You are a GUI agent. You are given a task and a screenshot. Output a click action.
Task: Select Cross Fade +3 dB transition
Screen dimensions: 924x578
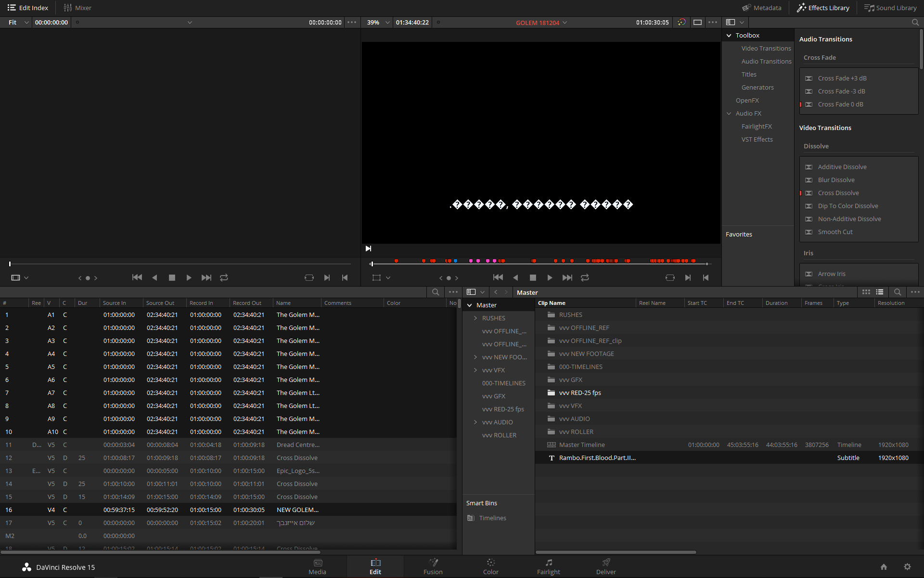pos(842,78)
